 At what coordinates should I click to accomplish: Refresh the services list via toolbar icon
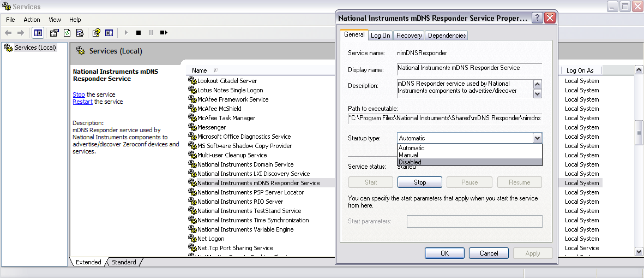click(67, 32)
